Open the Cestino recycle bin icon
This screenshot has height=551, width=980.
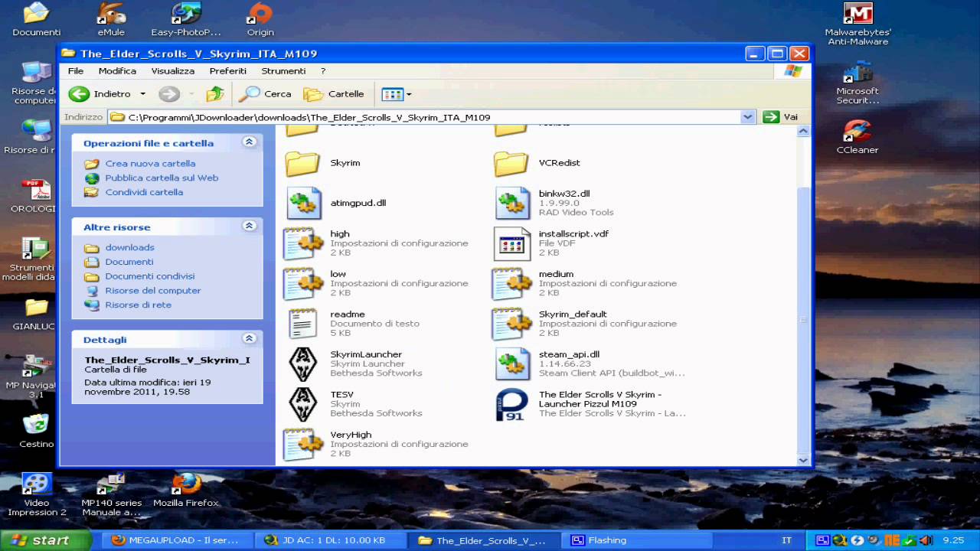[x=36, y=430]
